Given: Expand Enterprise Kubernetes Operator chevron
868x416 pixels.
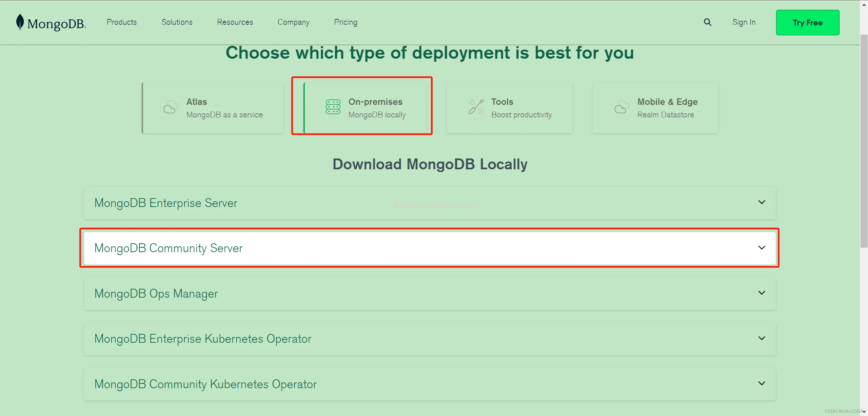Looking at the screenshot, I should pyautogui.click(x=762, y=339).
